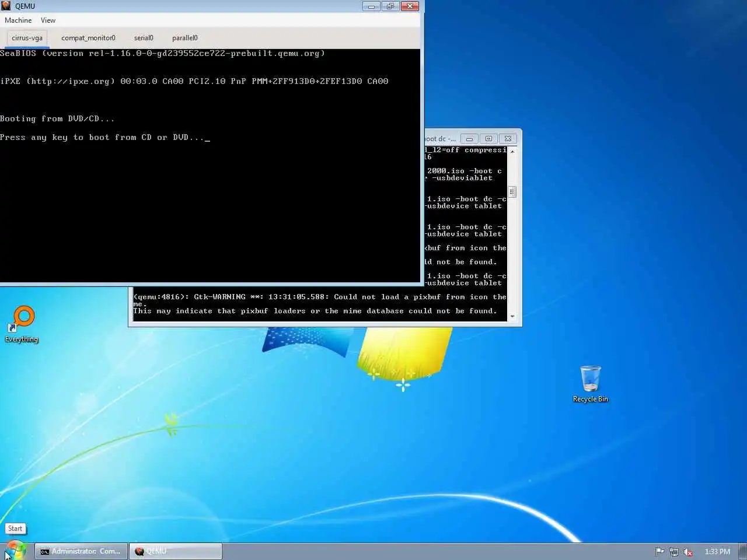This screenshot has width=747, height=560.
Task: Click the 'This may indicate that pixbuf' line
Action: (x=315, y=311)
